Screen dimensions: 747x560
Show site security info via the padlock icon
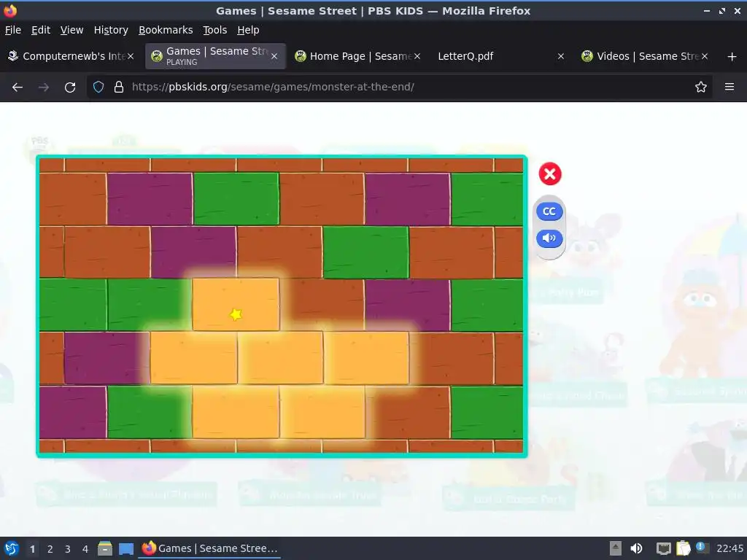tap(119, 87)
